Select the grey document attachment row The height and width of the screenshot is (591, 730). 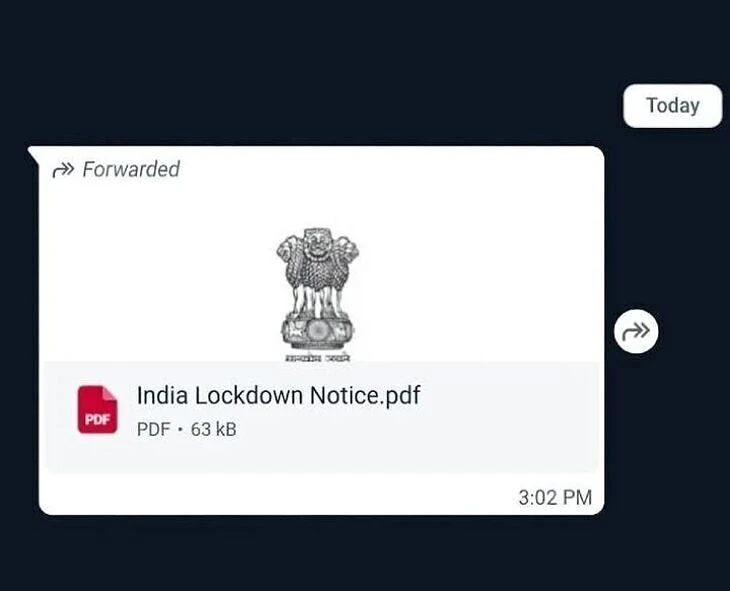321,417
